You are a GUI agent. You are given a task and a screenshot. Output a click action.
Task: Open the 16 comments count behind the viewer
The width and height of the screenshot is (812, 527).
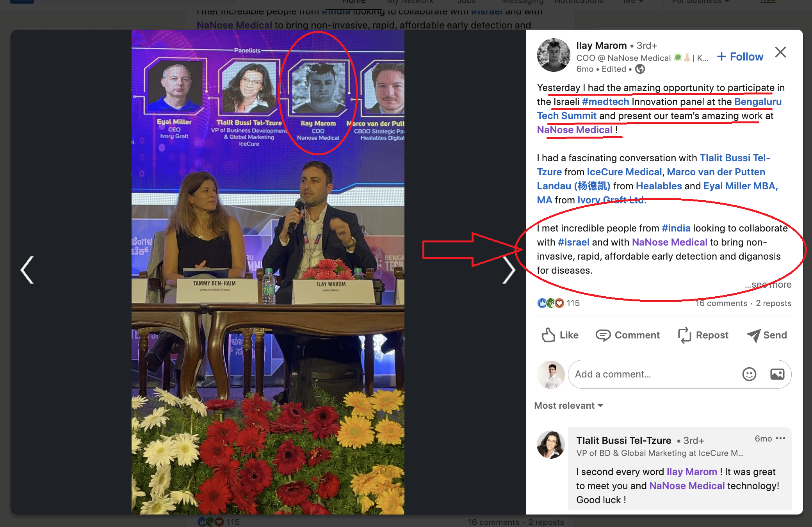coord(493,522)
